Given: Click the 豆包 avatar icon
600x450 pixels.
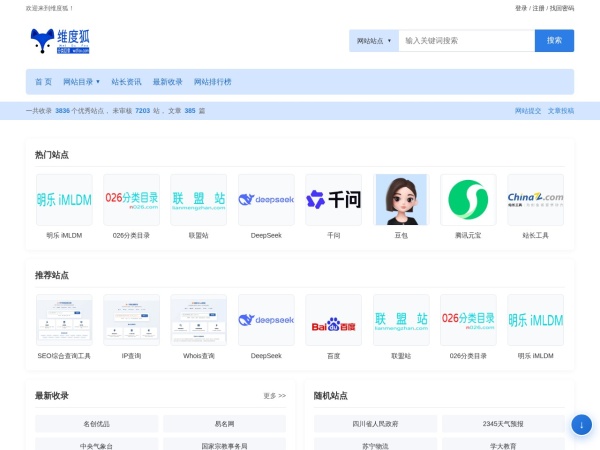Looking at the screenshot, I should pos(401,200).
